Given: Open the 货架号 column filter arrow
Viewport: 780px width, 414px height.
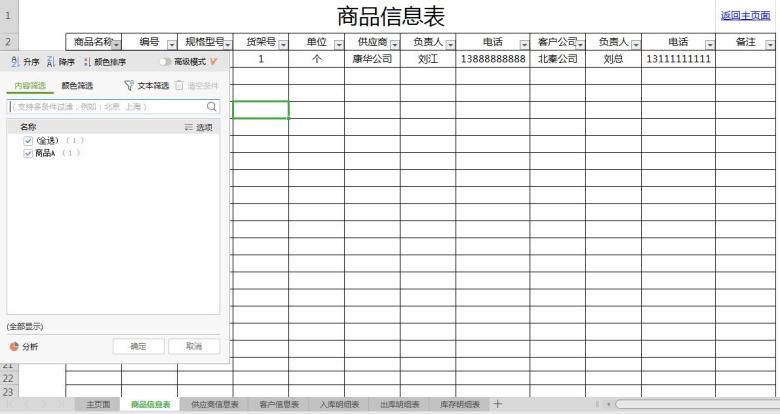Looking at the screenshot, I should click(283, 45).
